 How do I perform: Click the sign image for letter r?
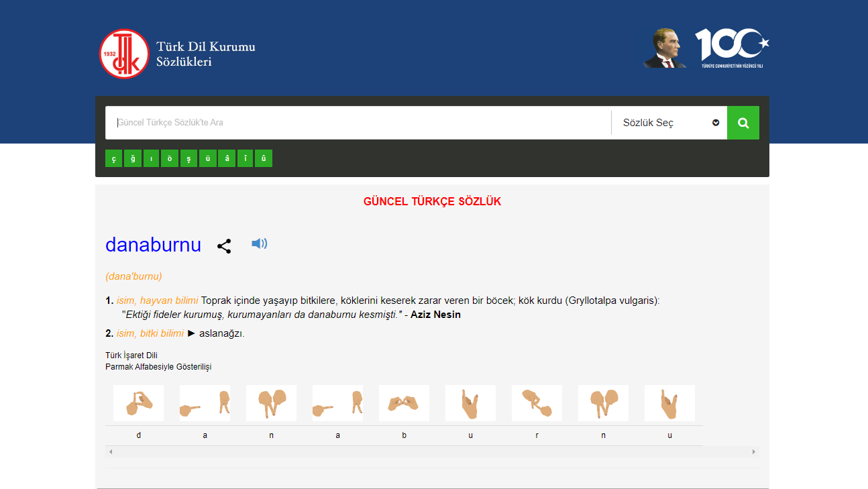pyautogui.click(x=537, y=402)
